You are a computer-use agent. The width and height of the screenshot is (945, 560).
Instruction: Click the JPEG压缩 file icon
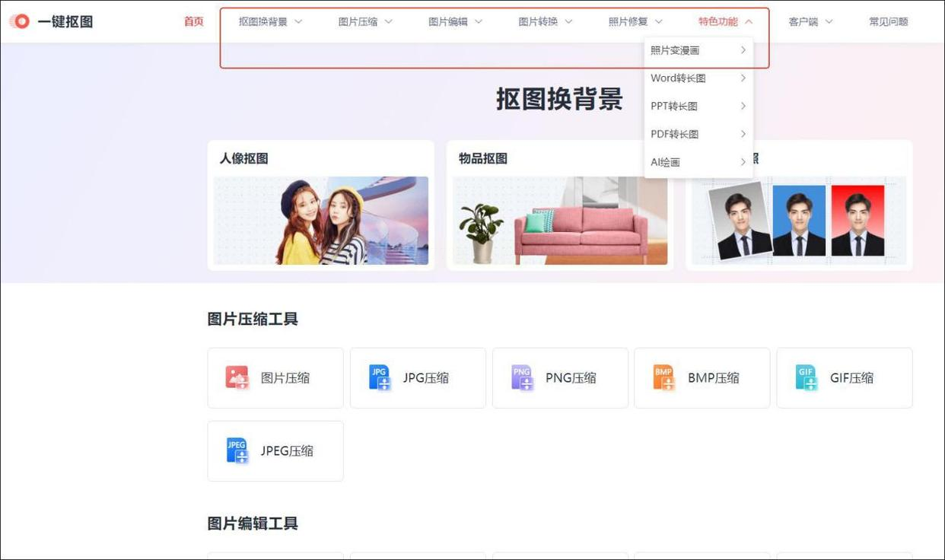click(237, 450)
